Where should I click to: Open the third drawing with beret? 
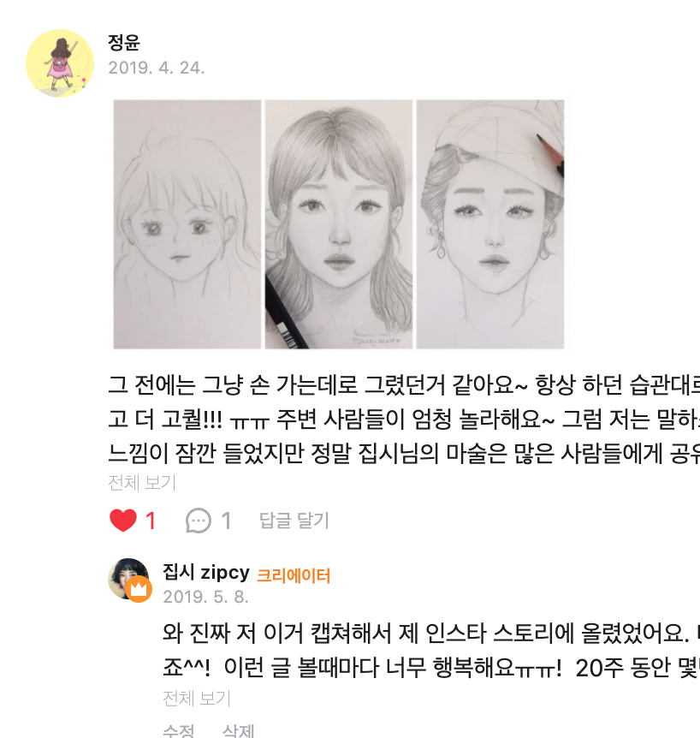[x=490, y=224]
